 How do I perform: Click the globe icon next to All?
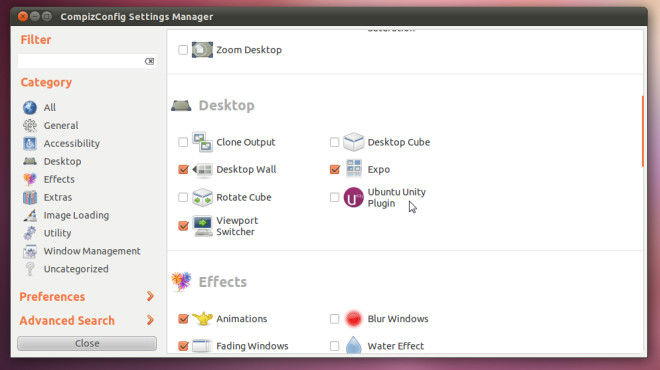coord(29,107)
